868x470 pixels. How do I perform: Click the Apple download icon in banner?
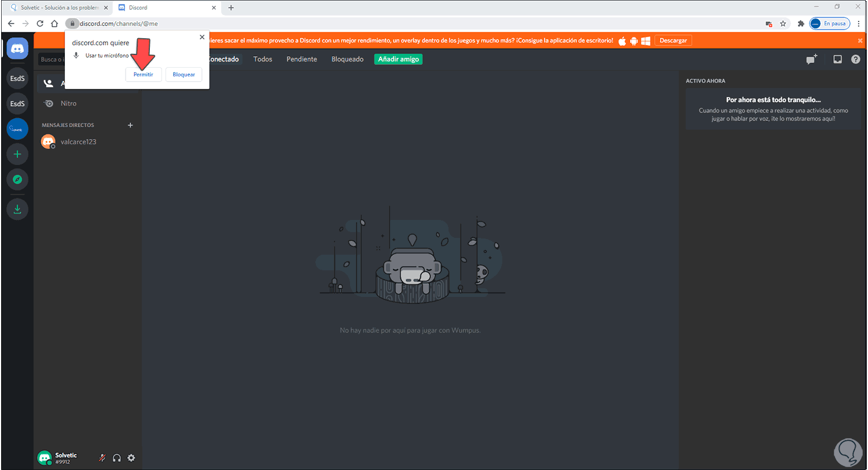623,41
